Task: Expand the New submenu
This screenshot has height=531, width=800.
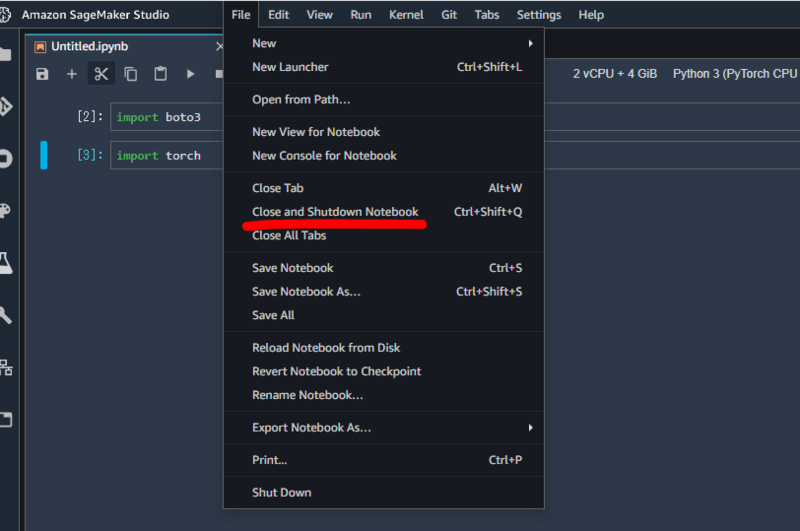Action: [384, 43]
